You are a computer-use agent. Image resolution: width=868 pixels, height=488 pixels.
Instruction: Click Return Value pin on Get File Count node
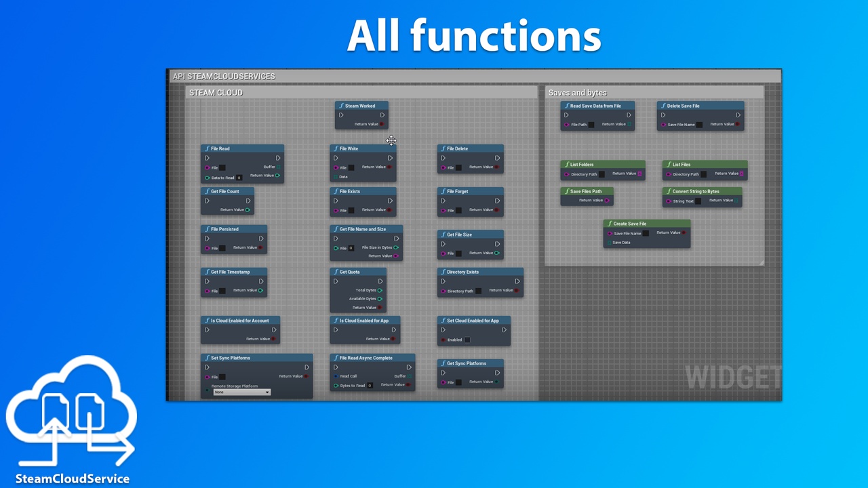[248, 209]
